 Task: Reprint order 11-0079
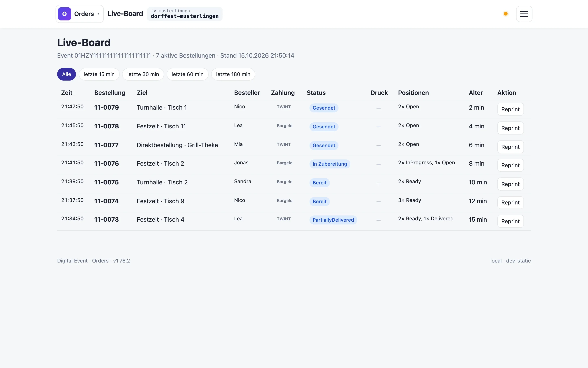coord(510,109)
